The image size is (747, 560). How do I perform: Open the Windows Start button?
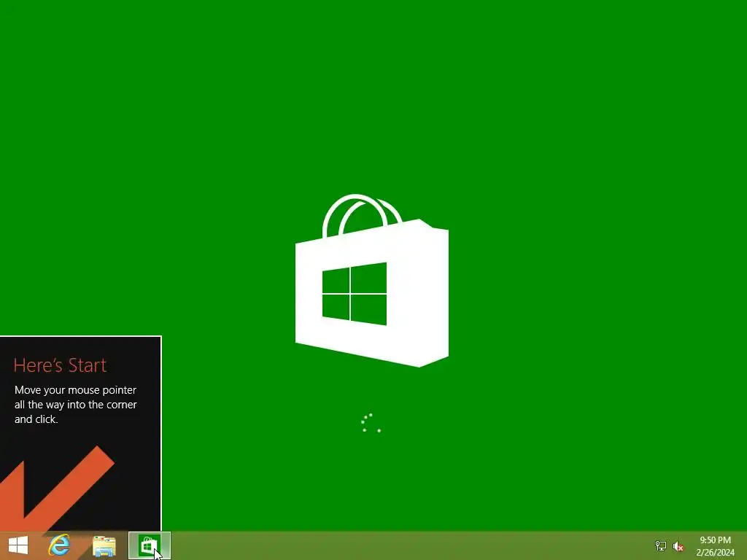pos(18,545)
